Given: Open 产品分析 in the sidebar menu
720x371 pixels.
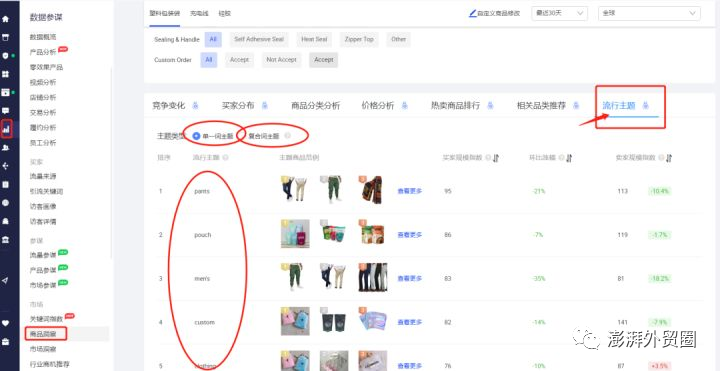Looking at the screenshot, I should [x=43, y=52].
